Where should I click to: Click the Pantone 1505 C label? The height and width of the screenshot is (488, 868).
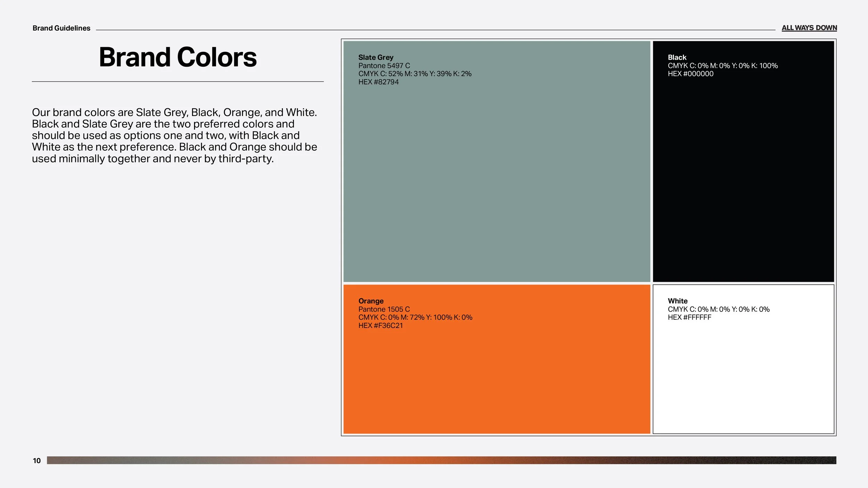(384, 309)
